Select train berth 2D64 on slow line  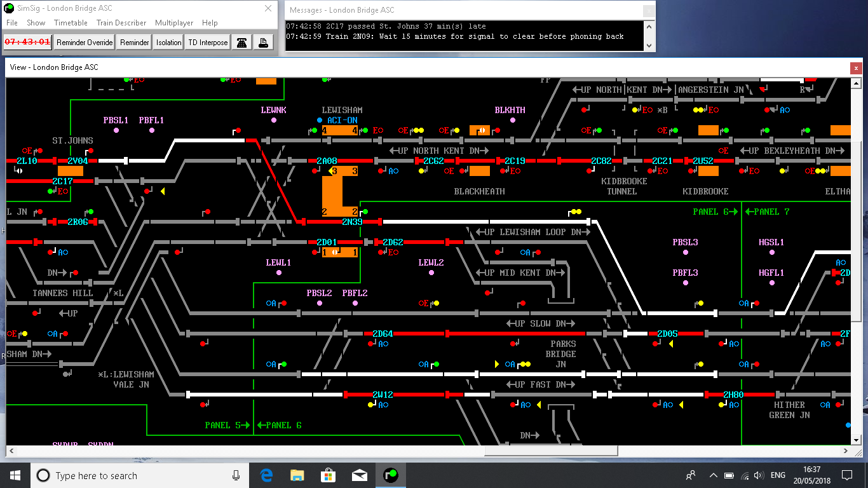pos(383,334)
